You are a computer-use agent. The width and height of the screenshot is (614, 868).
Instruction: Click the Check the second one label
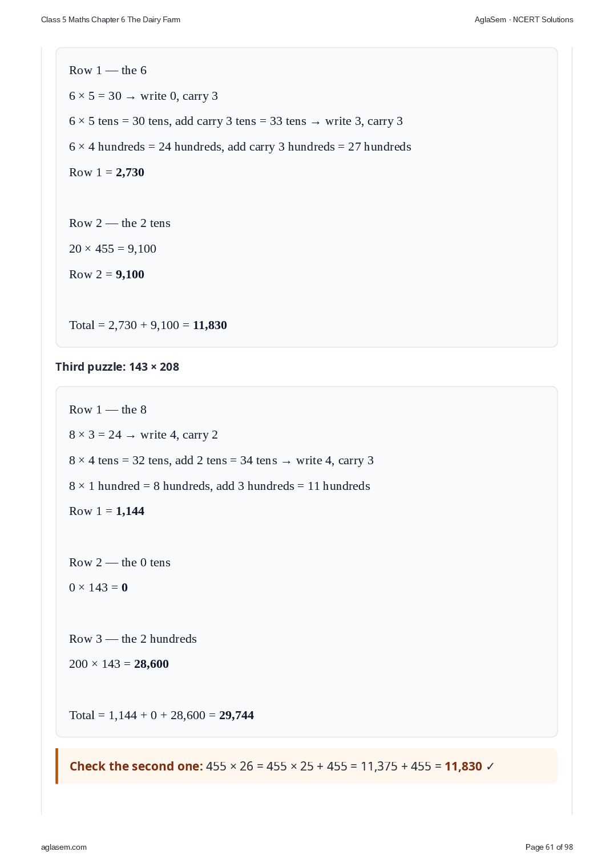[136, 766]
